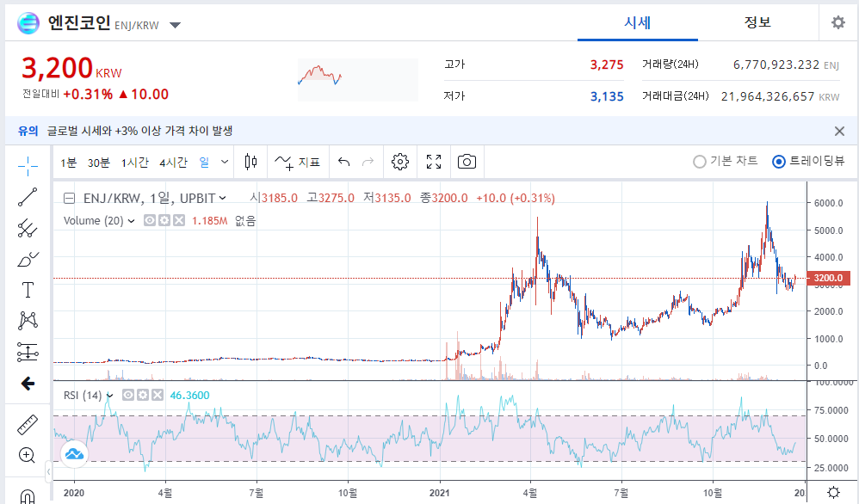The height and width of the screenshot is (504, 859).
Task: Select the pitchfork drawing tool
Action: coord(28,228)
